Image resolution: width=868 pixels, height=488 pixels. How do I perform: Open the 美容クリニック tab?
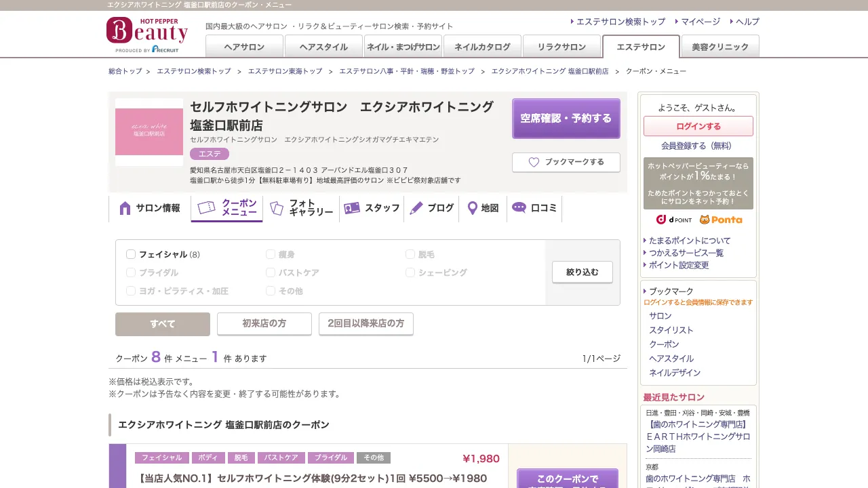720,47
